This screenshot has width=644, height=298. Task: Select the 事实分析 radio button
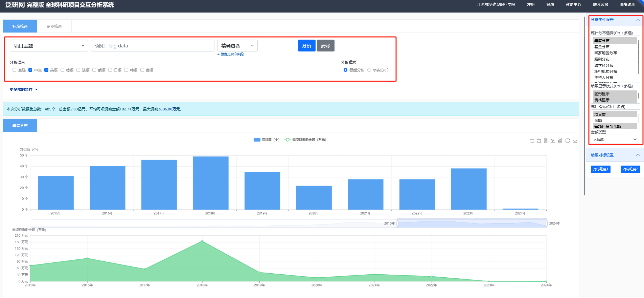[x=369, y=70]
